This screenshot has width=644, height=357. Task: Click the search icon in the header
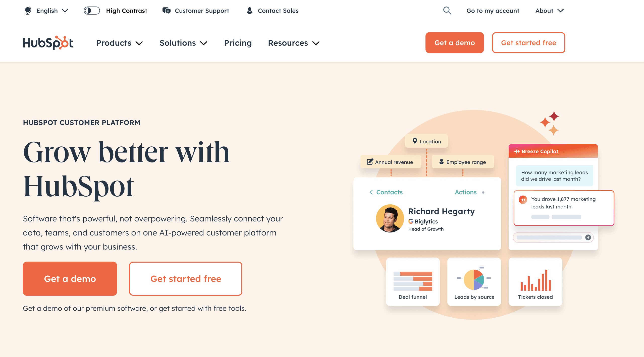coord(448,11)
